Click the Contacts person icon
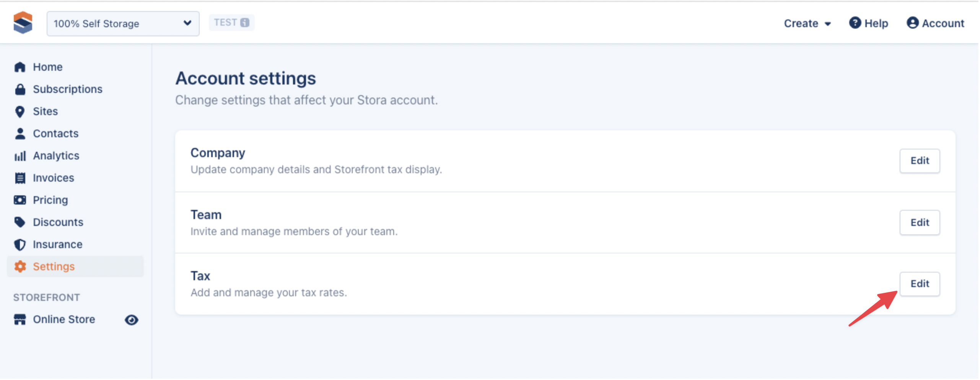980x380 pixels. (x=20, y=134)
